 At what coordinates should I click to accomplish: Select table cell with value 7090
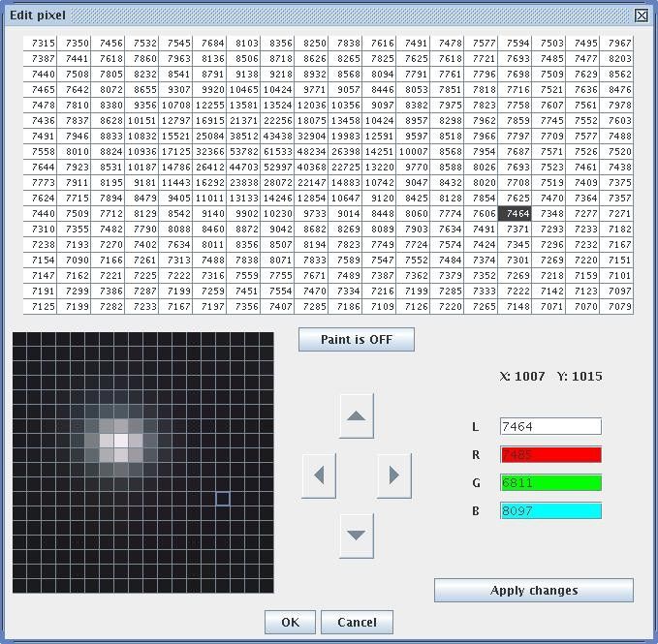coord(75,260)
